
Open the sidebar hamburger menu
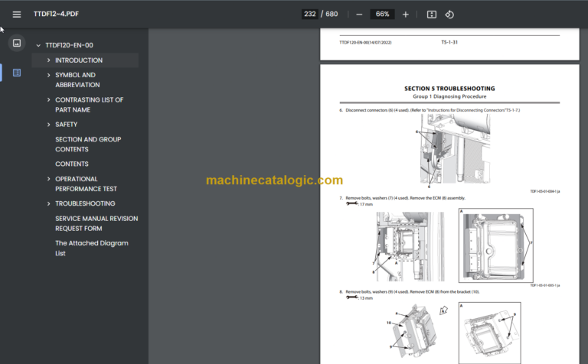(17, 15)
